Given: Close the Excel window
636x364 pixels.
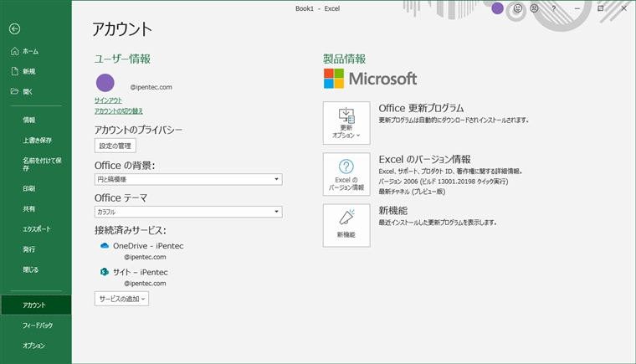Looking at the screenshot, I should (623, 8).
